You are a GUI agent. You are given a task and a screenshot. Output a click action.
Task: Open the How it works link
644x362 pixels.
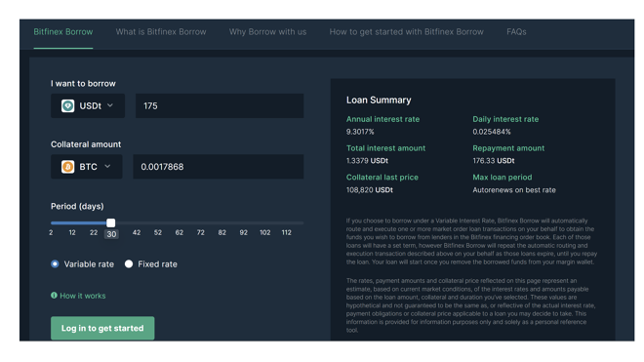click(83, 296)
